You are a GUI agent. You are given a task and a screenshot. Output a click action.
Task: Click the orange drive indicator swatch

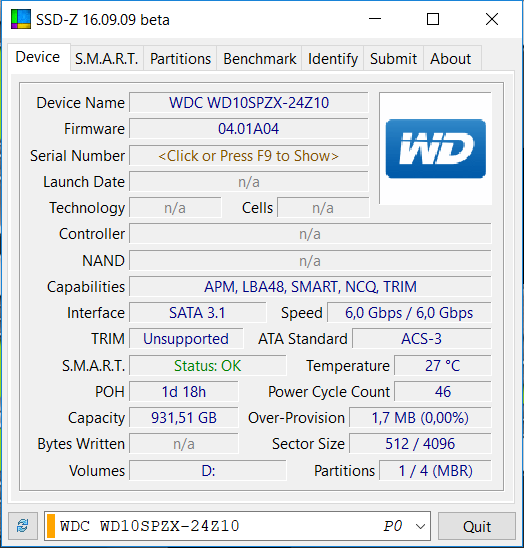pyautogui.click(x=51, y=526)
